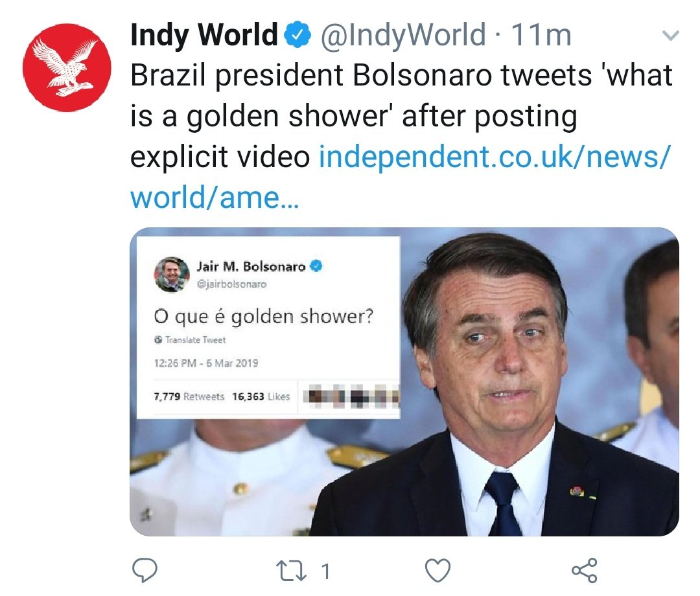Screen dimensions: 700x596
Task: Expand the tweet options chevron
Action: pyautogui.click(x=671, y=35)
